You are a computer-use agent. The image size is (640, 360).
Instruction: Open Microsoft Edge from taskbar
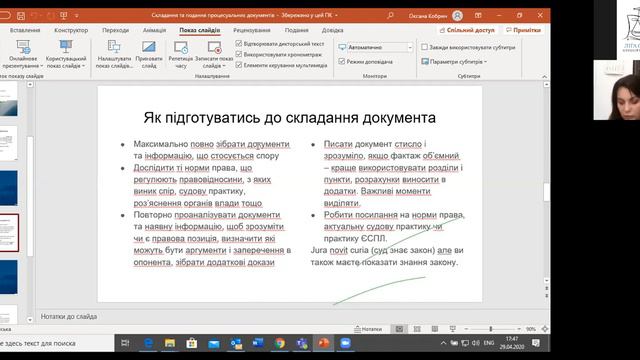[148, 343]
